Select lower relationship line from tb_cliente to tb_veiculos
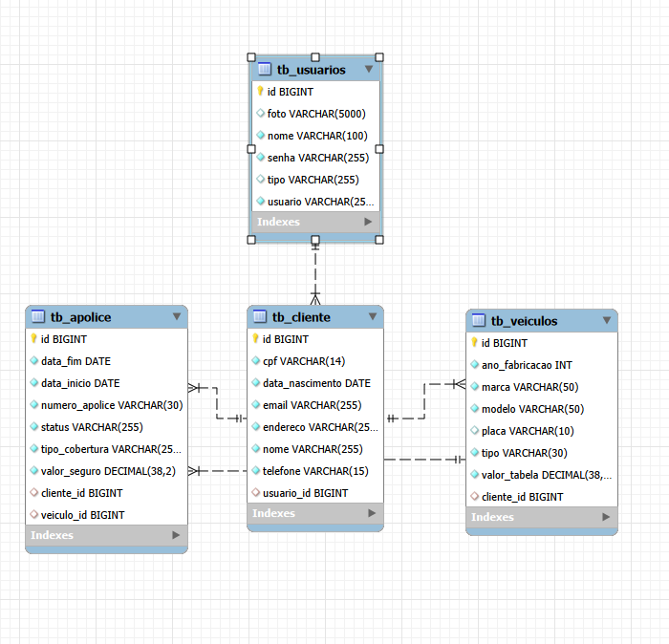The height and width of the screenshot is (644, 669). pyautogui.click(x=424, y=460)
